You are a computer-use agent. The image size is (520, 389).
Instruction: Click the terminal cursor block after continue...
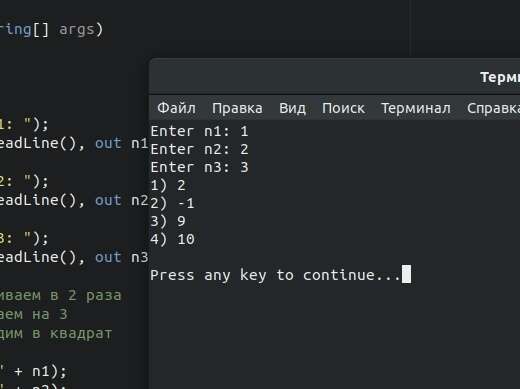click(x=406, y=274)
